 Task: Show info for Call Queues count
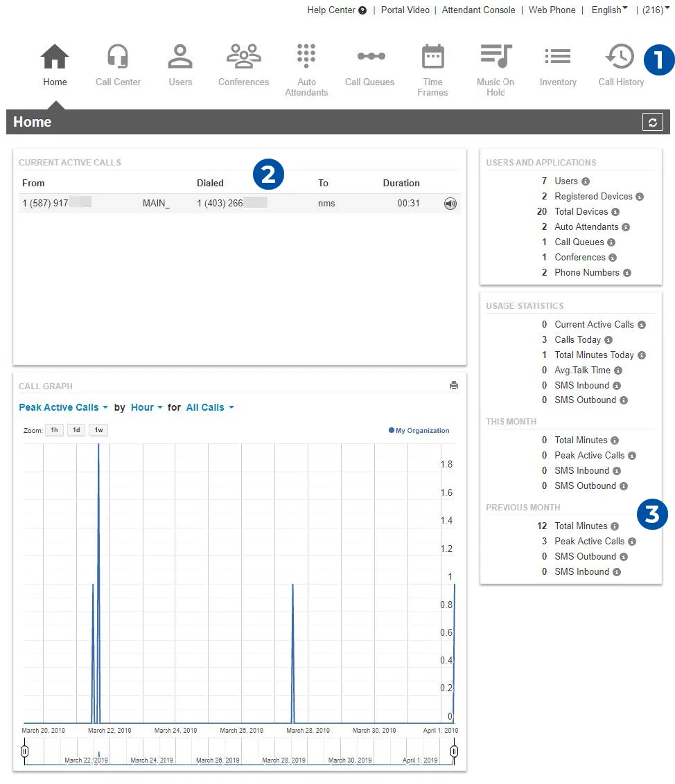coord(611,242)
